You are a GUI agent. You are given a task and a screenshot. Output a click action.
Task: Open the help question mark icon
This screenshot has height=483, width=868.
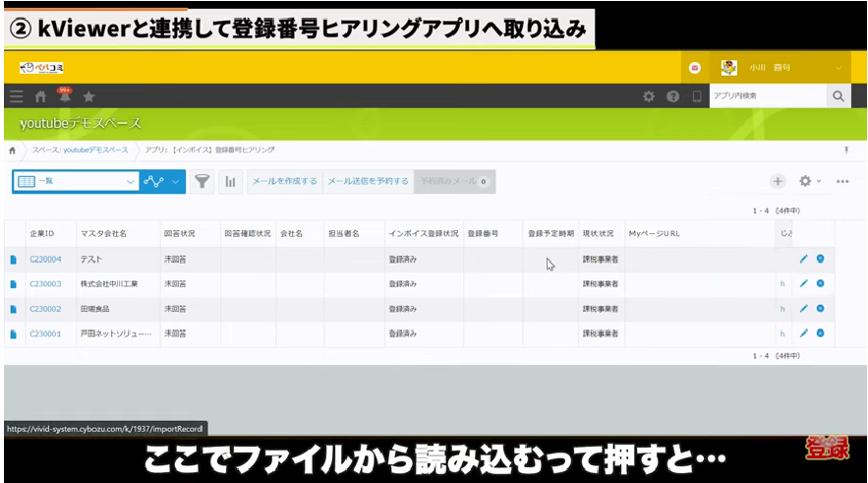tap(672, 96)
